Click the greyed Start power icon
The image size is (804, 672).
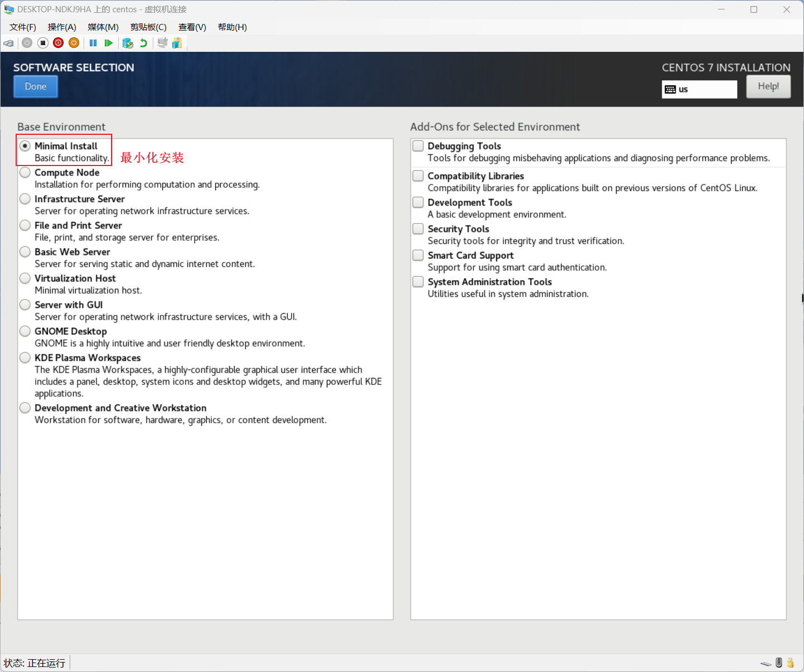pyautogui.click(x=27, y=43)
